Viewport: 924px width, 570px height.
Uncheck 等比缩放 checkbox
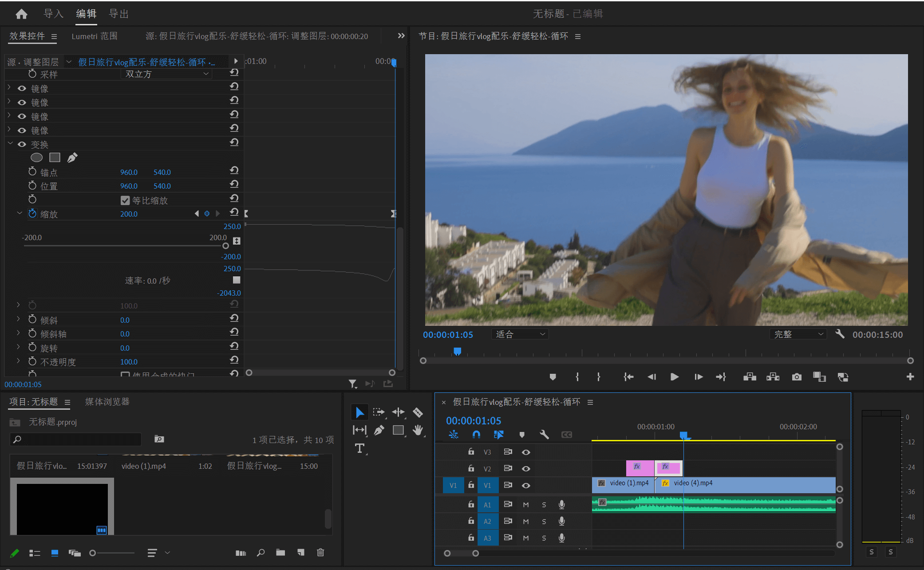(x=125, y=200)
